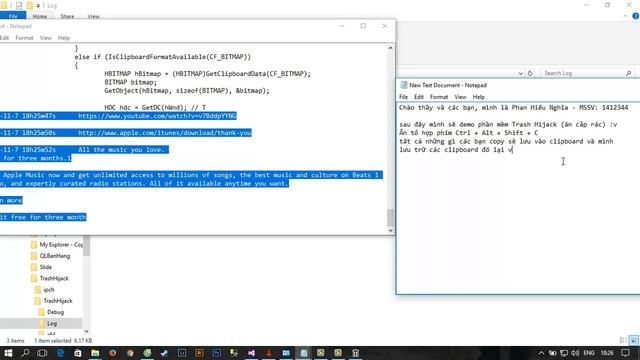Open Lightroom (Lr) taskbar icon
640x360 pixels.
[x=182, y=353]
